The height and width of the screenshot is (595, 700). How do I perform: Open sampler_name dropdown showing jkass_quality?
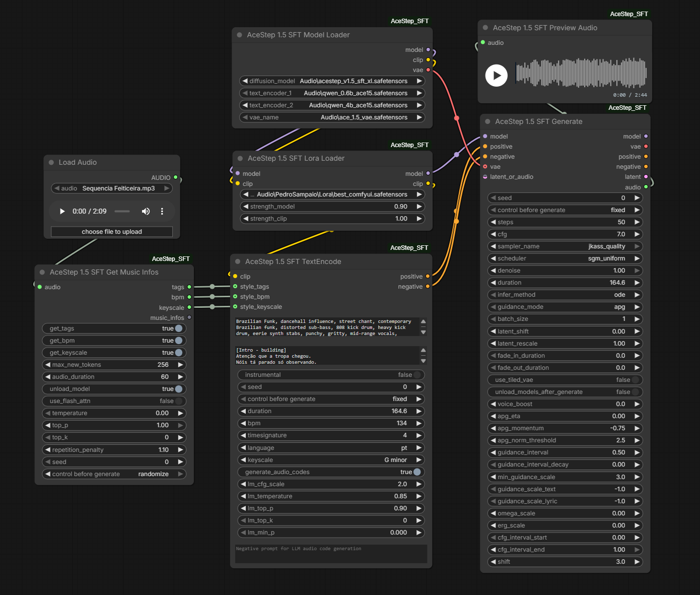565,246
